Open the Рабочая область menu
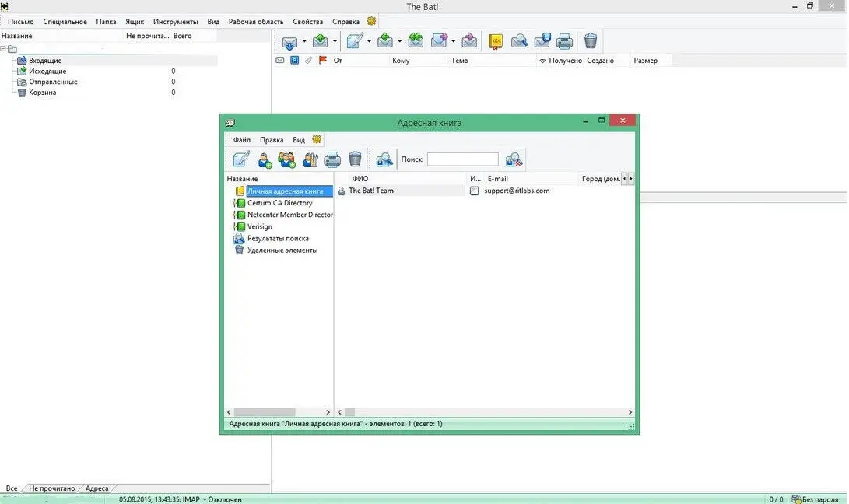849x504 pixels. (256, 22)
